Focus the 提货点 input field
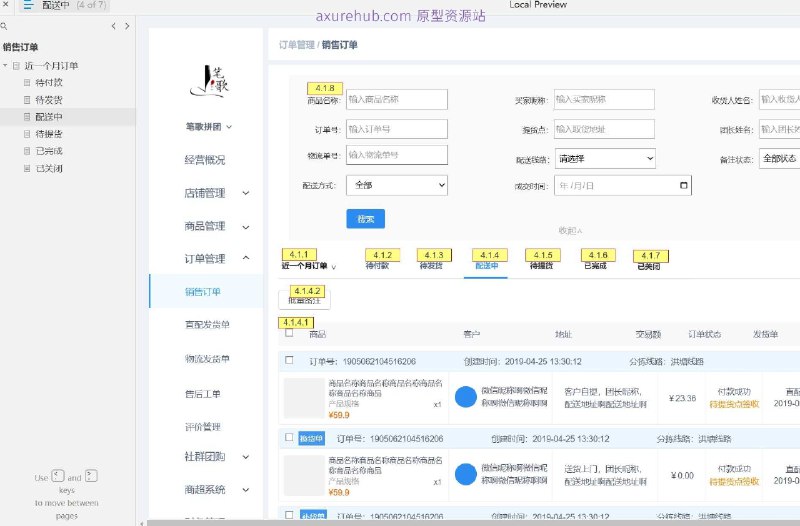The image size is (800, 526). point(605,129)
